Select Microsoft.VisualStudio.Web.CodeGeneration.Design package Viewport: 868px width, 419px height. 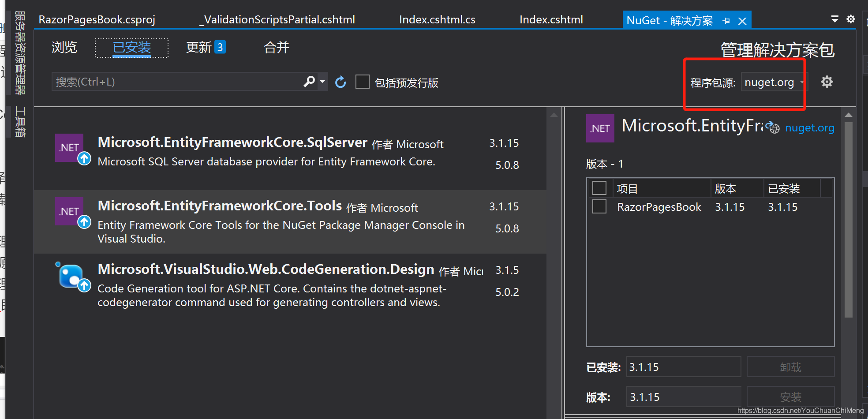coord(290,285)
